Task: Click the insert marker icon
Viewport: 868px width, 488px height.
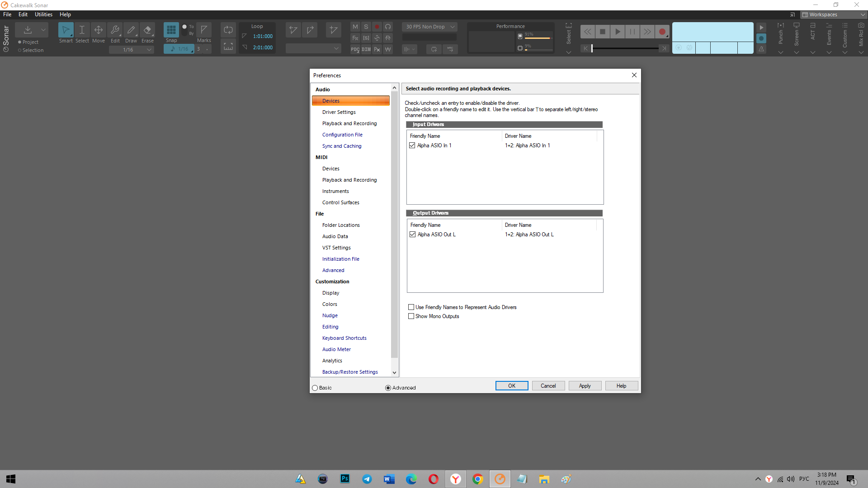Action: pos(333,30)
